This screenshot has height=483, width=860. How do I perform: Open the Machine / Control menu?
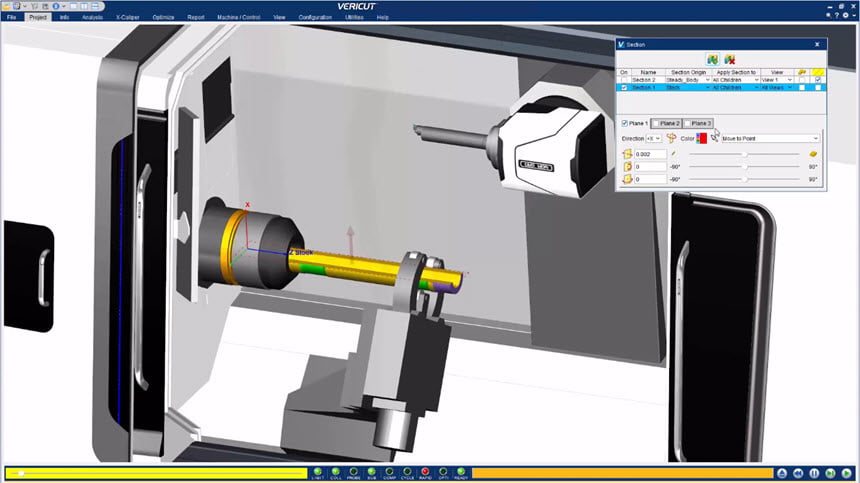(239, 17)
